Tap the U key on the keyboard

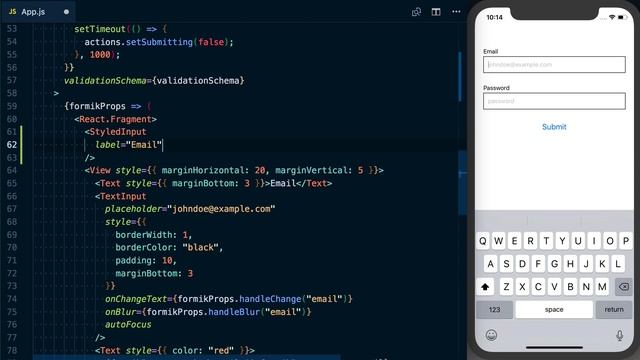578,241
